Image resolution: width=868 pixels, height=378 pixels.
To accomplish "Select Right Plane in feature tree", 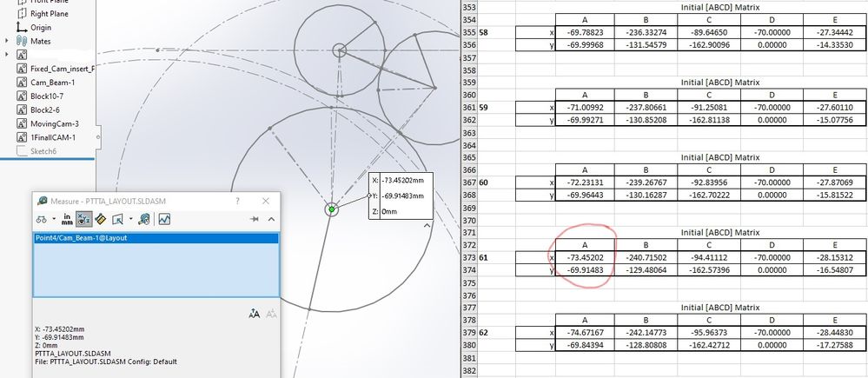I will (x=50, y=13).
